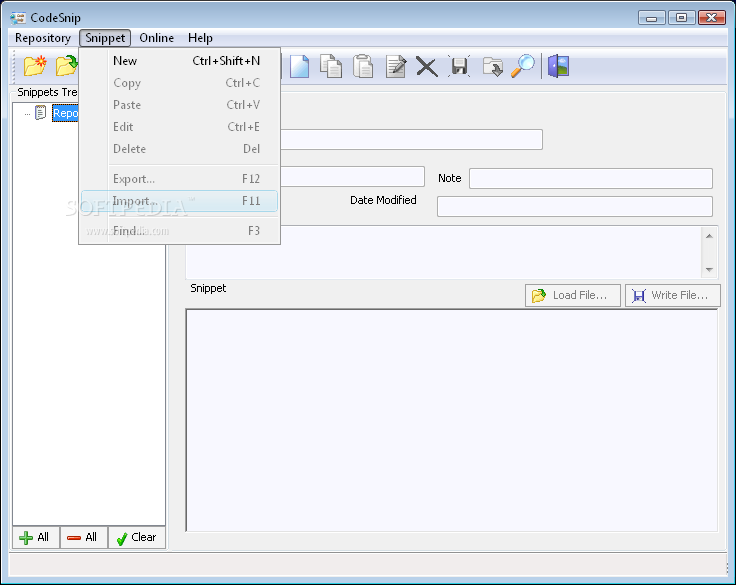The width and height of the screenshot is (736, 585).
Task: Click the Clear button with checkmark
Action: pos(137,537)
